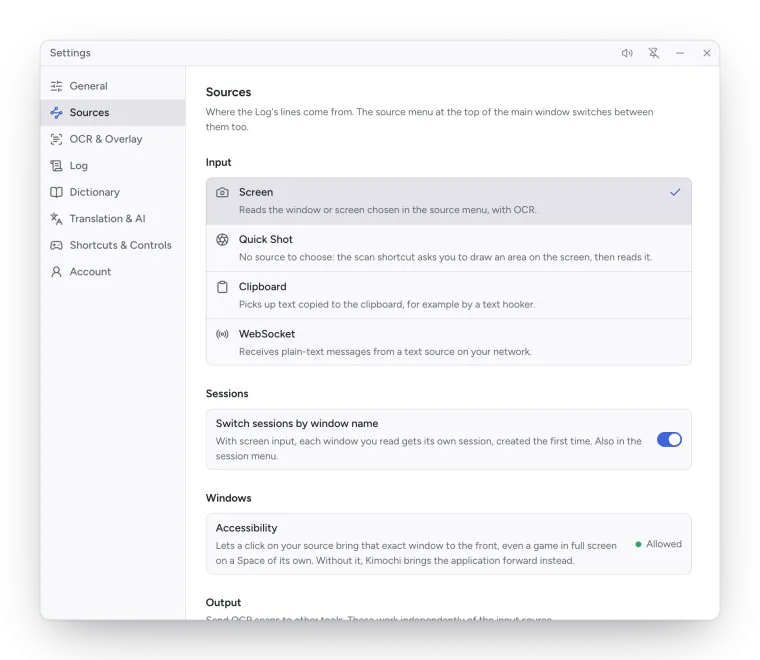
Task: Click the checkmark on the Screen row
Action: coord(675,192)
